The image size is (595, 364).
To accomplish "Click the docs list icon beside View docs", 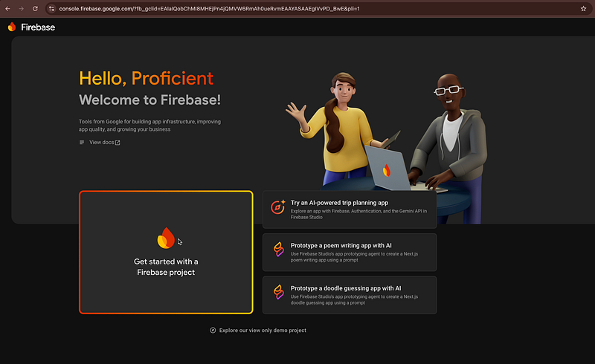I will pyautogui.click(x=82, y=142).
